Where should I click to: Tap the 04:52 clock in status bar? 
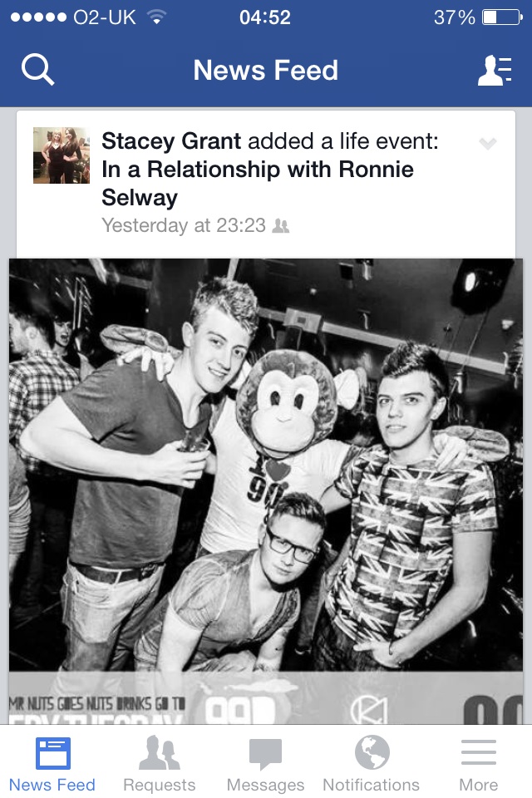click(264, 17)
